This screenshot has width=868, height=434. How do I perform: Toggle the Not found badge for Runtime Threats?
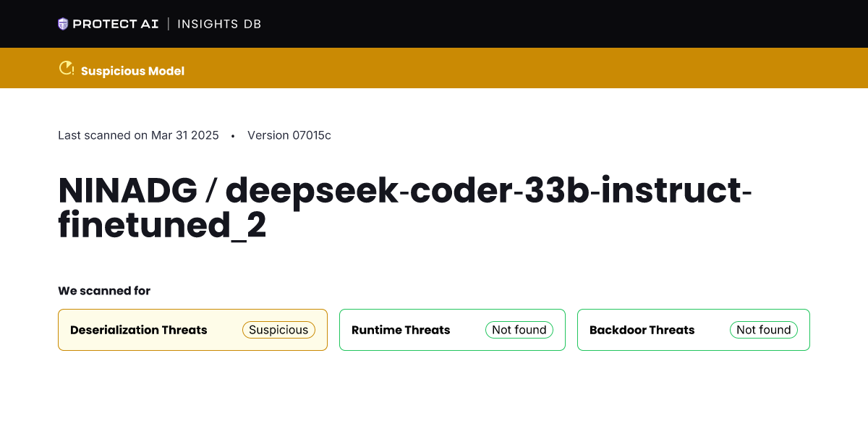pos(519,330)
